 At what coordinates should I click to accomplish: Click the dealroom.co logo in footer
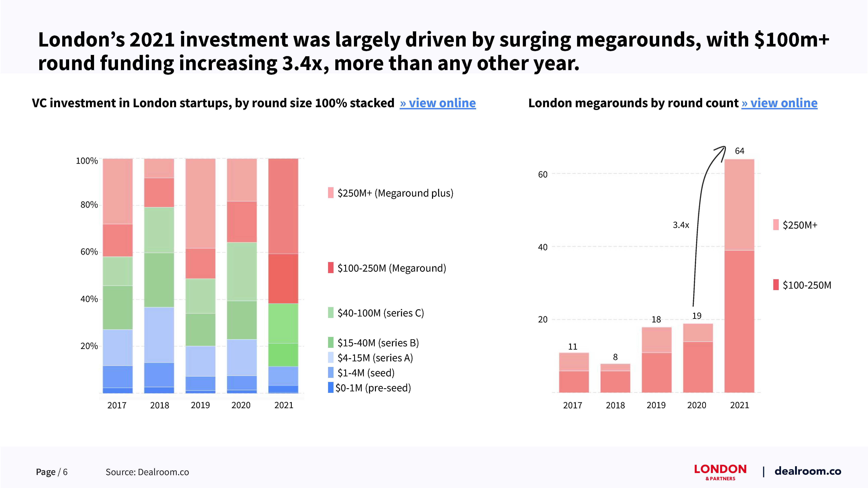808,471
